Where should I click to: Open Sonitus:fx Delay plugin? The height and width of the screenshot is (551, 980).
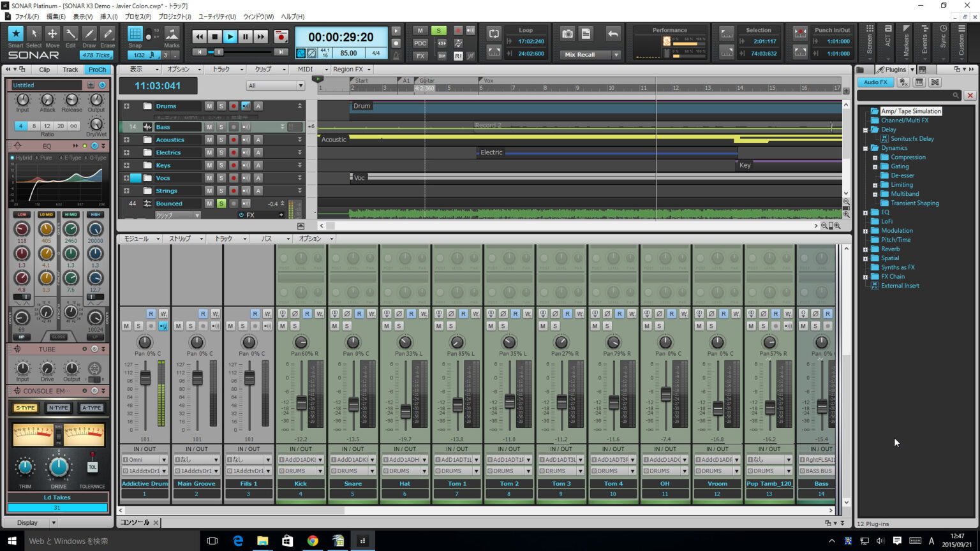pos(912,138)
